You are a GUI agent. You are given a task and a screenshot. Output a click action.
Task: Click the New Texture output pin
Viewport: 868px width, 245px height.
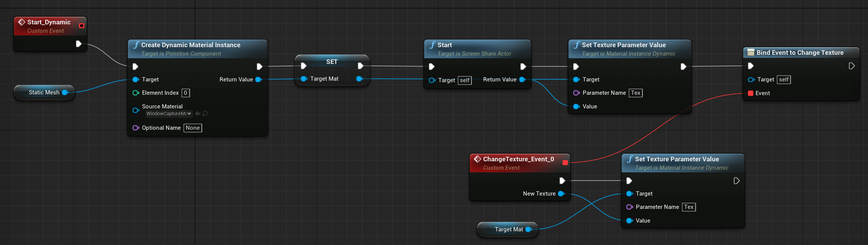click(561, 194)
